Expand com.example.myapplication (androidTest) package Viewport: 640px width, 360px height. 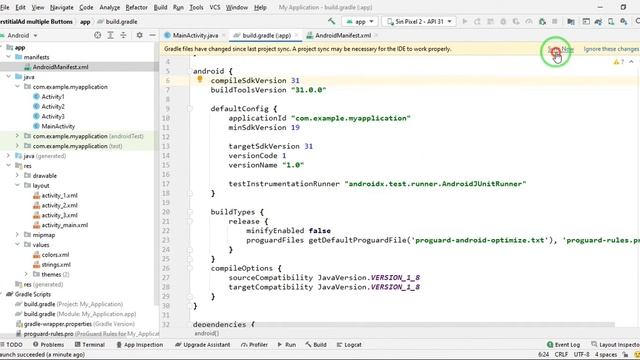click(17, 136)
